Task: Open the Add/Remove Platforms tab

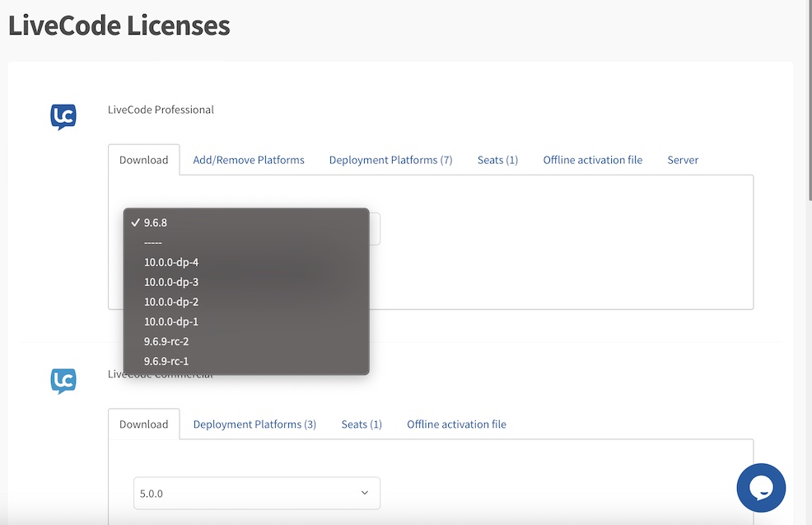Action: tap(249, 160)
